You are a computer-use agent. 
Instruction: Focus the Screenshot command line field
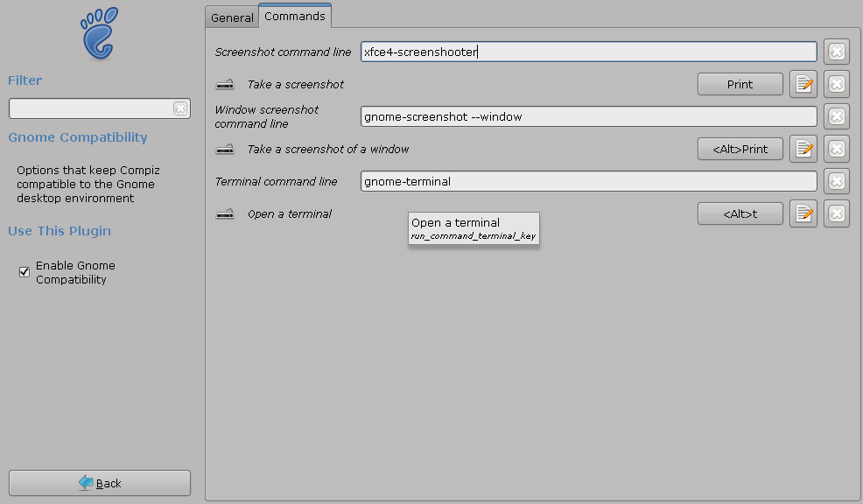(x=589, y=52)
